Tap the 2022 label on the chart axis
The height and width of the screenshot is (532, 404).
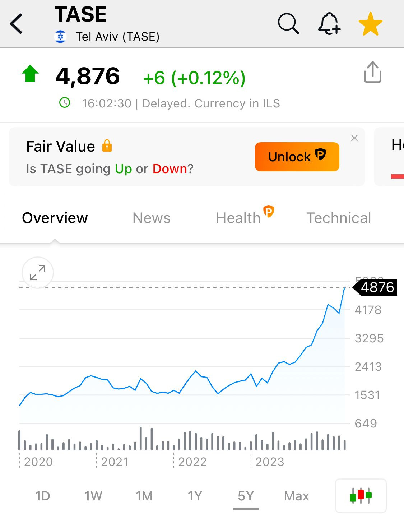(192, 462)
